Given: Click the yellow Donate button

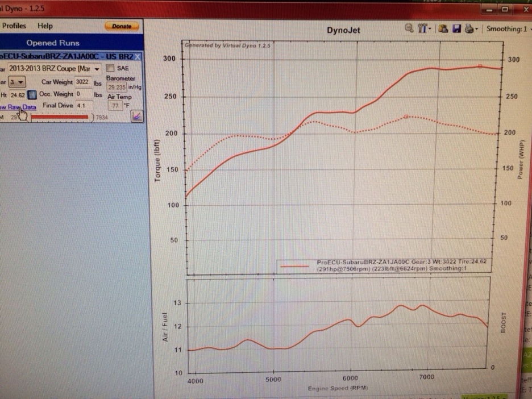Looking at the screenshot, I should point(121,26).
